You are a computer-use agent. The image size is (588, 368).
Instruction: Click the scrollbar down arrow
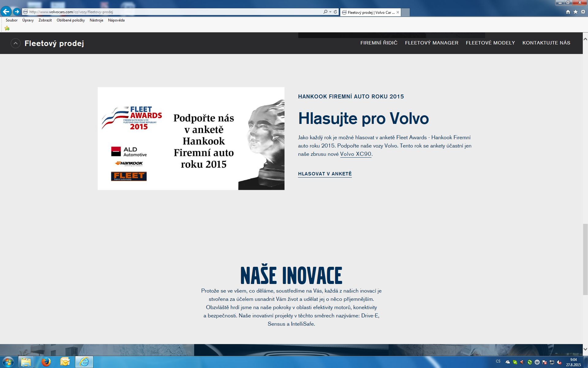[585, 349]
